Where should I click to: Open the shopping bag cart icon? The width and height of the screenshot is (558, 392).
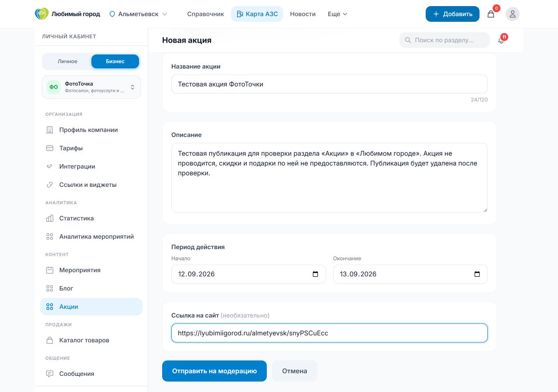coord(491,14)
